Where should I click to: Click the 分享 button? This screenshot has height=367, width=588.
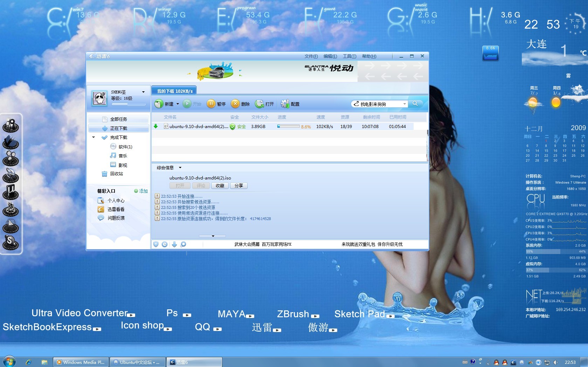(239, 186)
